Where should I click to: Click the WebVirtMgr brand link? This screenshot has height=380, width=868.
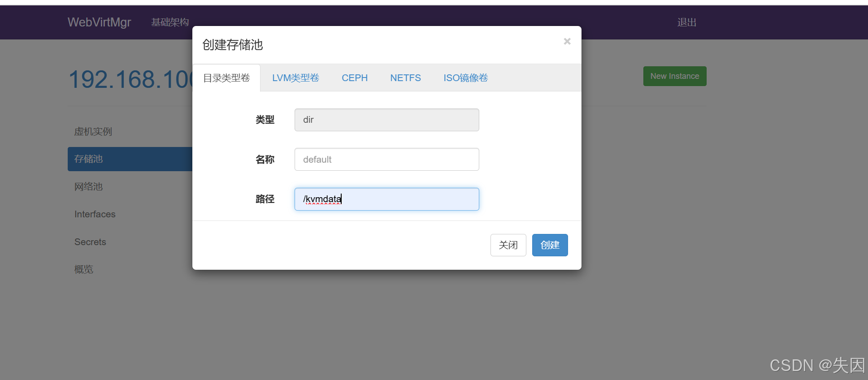click(99, 22)
